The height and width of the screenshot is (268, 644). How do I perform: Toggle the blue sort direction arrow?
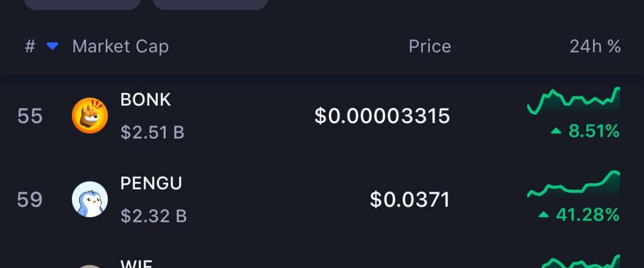(52, 47)
